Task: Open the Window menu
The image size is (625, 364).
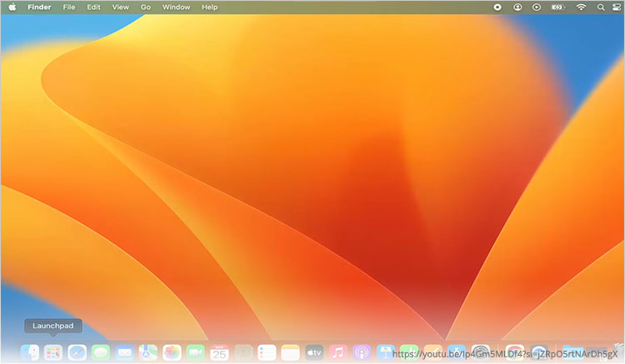Action: point(176,7)
